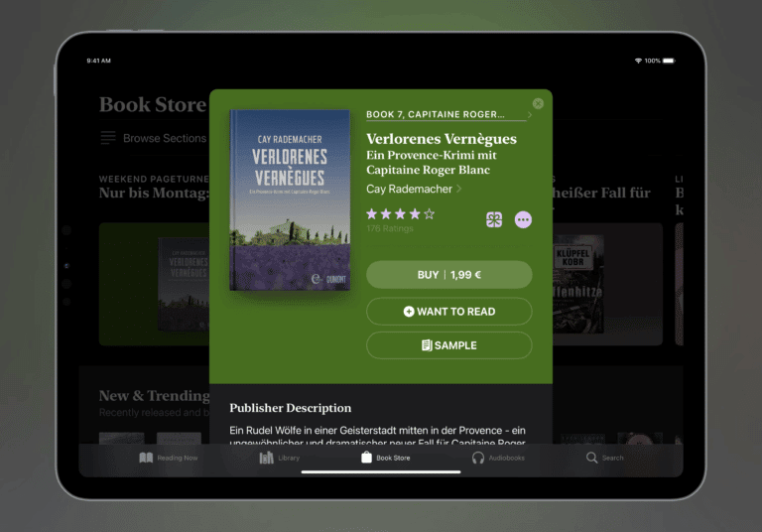Tap the Wi-Fi status icon
762x532 pixels.
click(638, 61)
